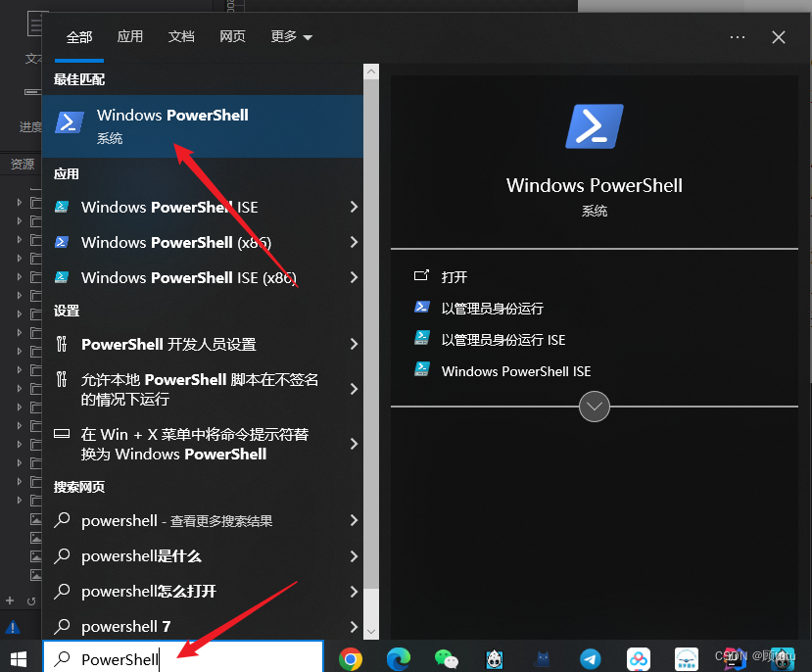This screenshot has height=672, width=812.
Task: Open Google Chrome from the taskbar
Action: [351, 659]
